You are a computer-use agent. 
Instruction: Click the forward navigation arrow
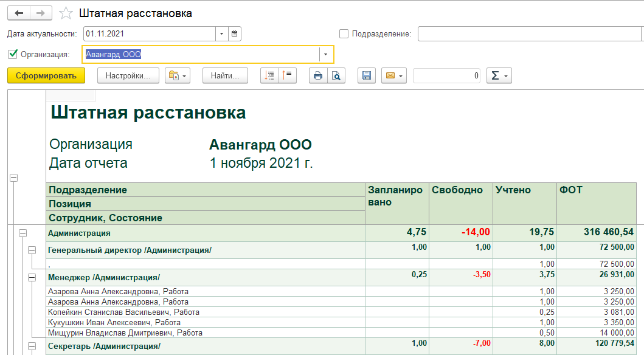(41, 13)
